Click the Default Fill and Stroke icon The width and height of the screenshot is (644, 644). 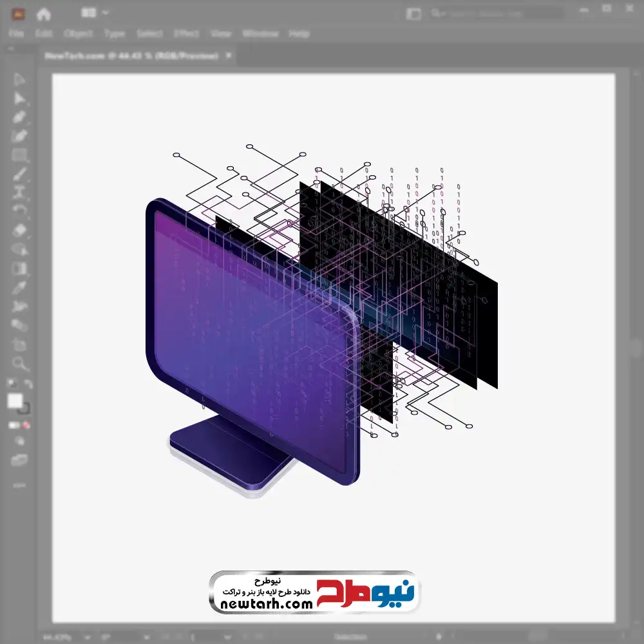[12, 384]
